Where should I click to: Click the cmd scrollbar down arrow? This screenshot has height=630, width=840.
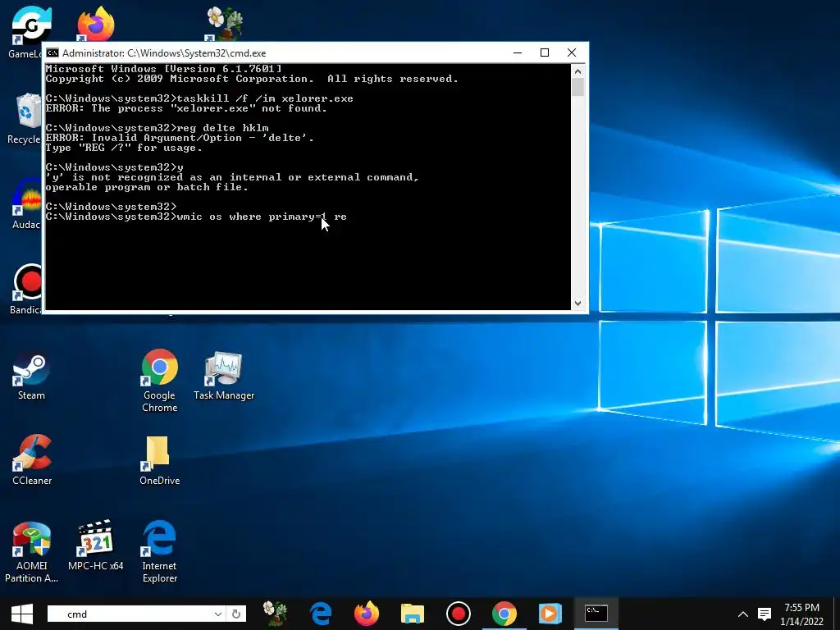point(577,304)
